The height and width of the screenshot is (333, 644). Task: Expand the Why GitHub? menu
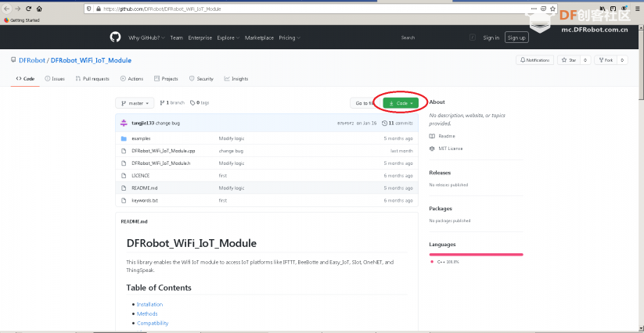(x=146, y=38)
